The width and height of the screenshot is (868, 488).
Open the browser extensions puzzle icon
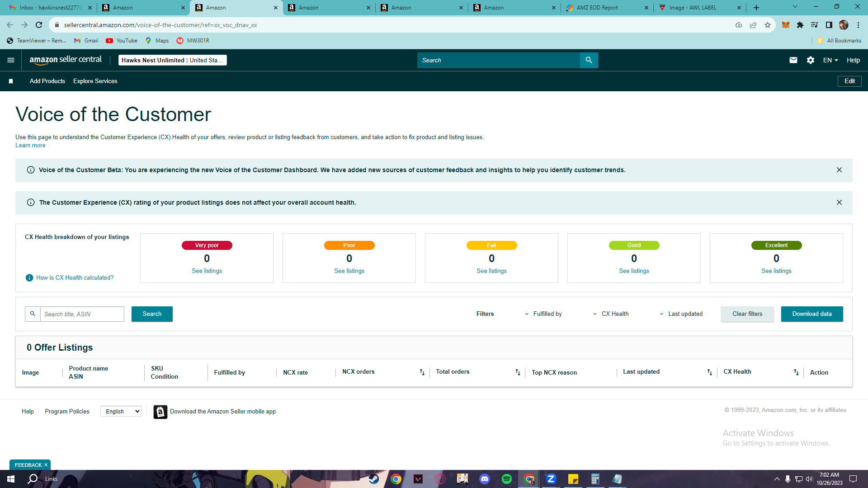coord(800,25)
